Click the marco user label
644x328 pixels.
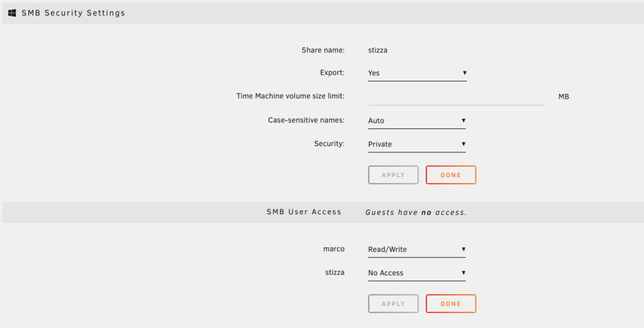pos(334,249)
